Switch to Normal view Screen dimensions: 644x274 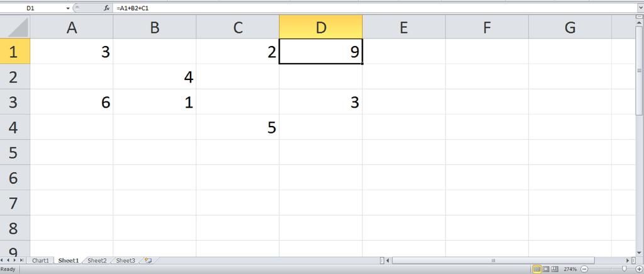(x=537, y=269)
